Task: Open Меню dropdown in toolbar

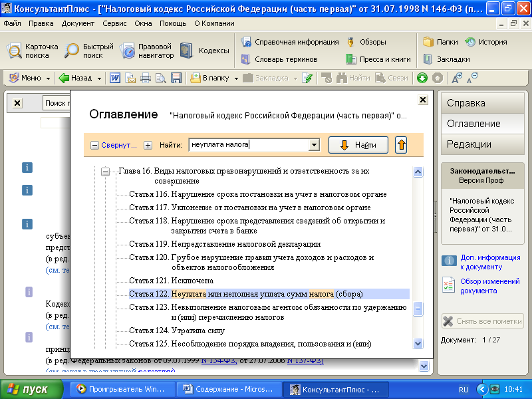Action: 29,78
